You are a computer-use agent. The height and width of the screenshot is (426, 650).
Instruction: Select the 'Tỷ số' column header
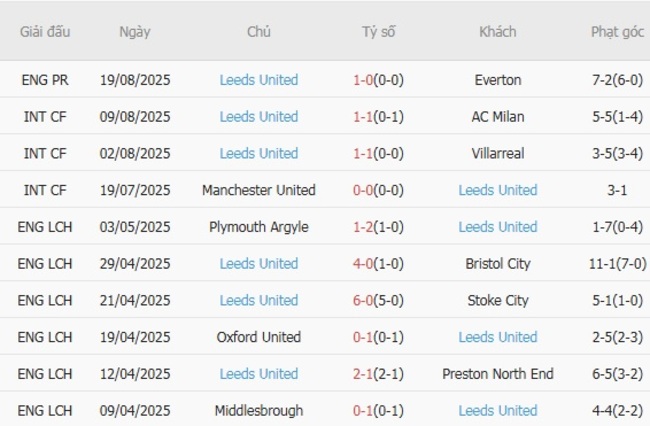point(378,32)
